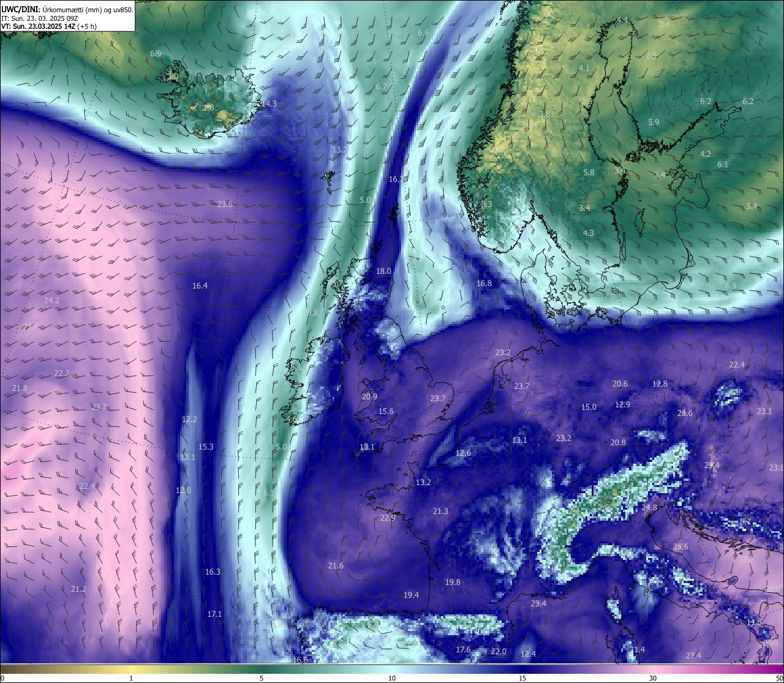Click the 21.3 value over France

pyautogui.click(x=440, y=511)
